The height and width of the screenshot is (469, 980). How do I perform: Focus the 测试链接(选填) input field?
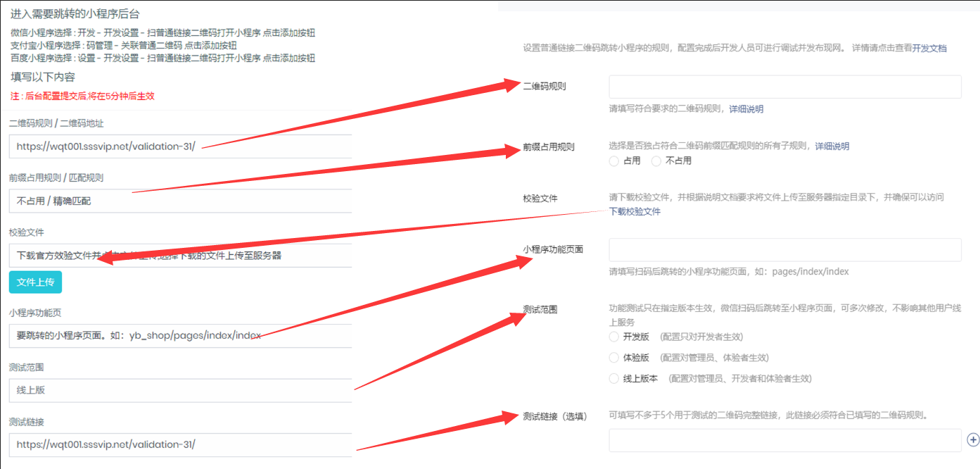point(785,440)
